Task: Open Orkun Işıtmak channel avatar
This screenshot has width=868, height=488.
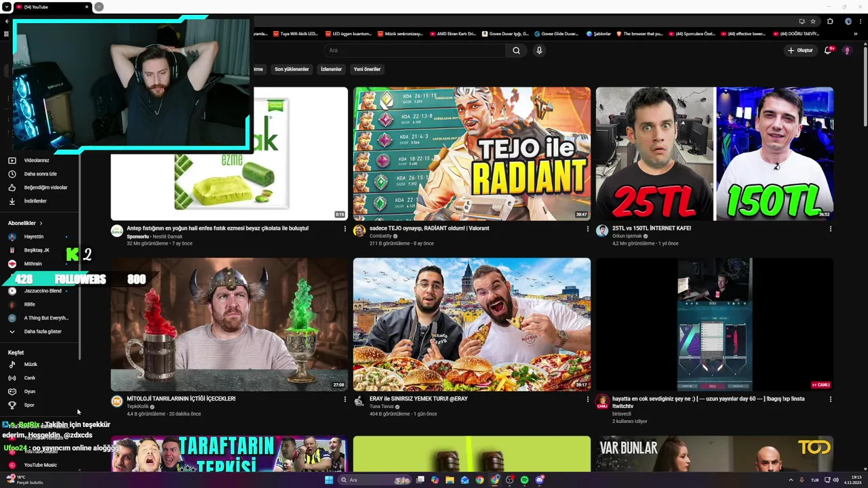Action: 602,231
